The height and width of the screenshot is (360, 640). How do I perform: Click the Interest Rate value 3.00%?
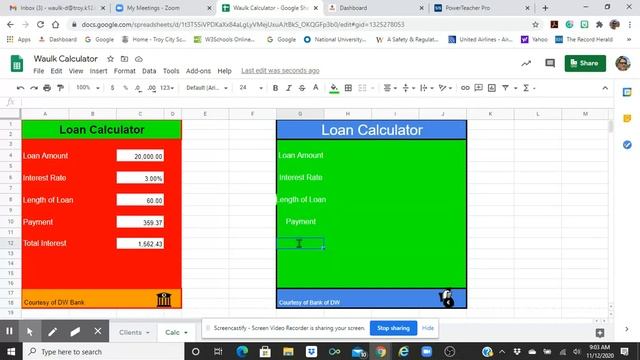point(140,178)
